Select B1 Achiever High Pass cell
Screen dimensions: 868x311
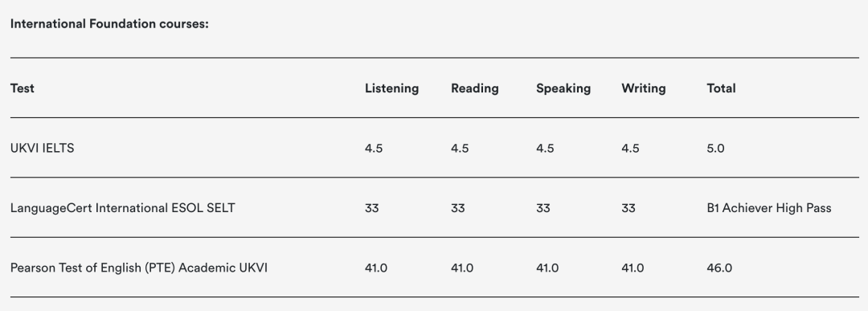[769, 208]
